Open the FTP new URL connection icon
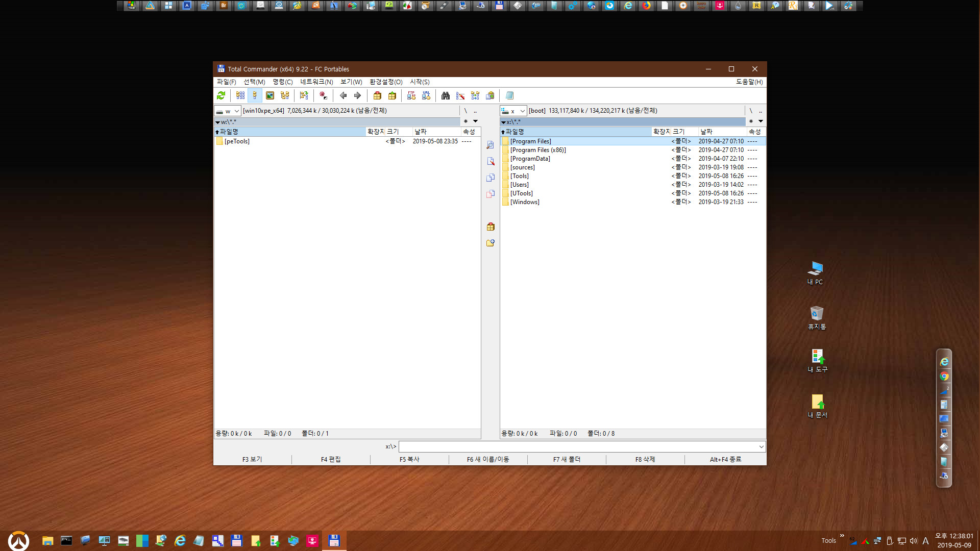Viewport: 980px width, 551px height. coord(426,95)
